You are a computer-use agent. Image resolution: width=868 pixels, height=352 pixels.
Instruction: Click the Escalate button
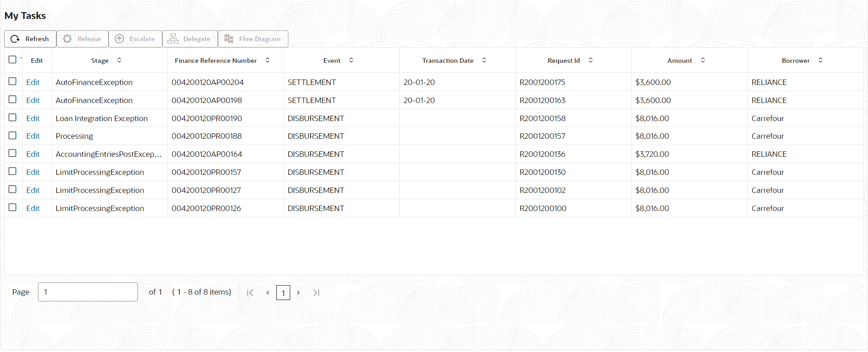coord(135,39)
